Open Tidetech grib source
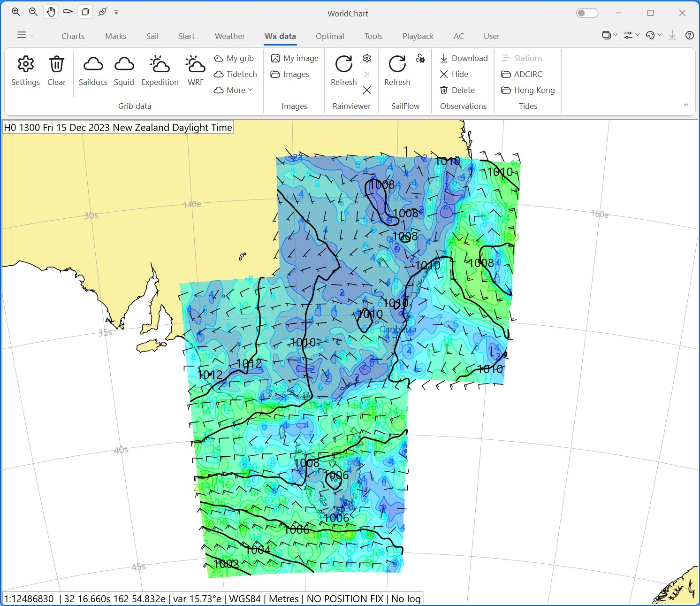Viewport: 700px width, 606px height. (x=235, y=74)
